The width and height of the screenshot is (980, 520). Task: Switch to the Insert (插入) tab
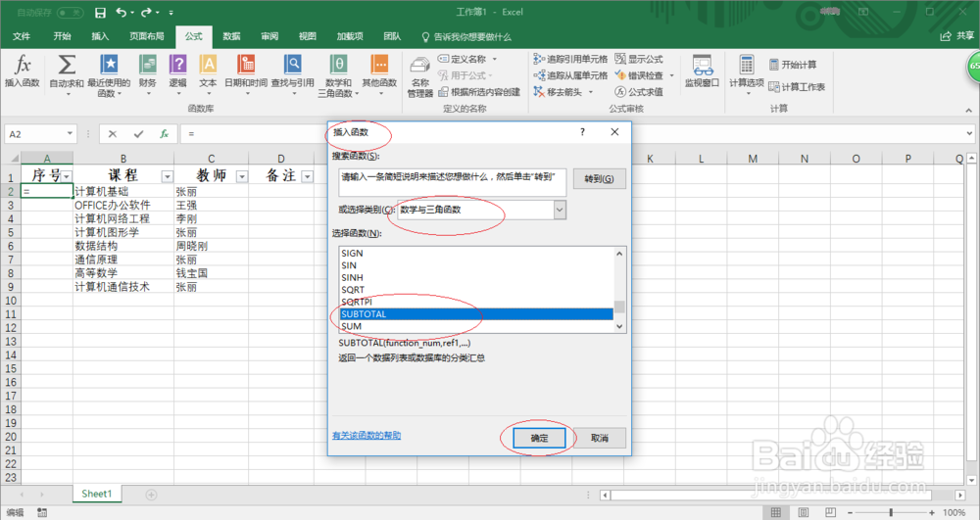(x=100, y=36)
